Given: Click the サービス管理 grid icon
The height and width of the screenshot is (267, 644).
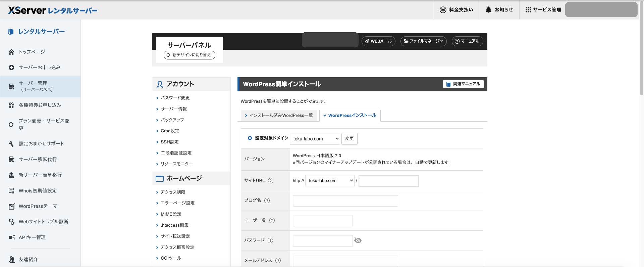Looking at the screenshot, I should tap(528, 10).
